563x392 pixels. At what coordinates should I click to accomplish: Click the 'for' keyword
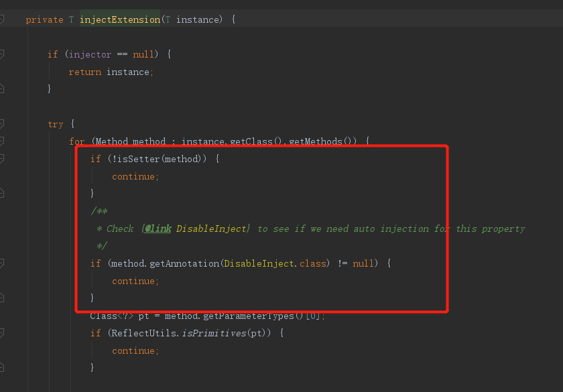point(77,141)
